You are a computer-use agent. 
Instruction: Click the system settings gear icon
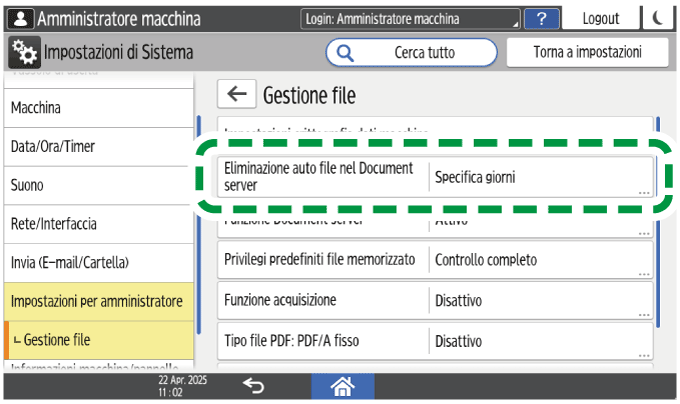(x=24, y=52)
